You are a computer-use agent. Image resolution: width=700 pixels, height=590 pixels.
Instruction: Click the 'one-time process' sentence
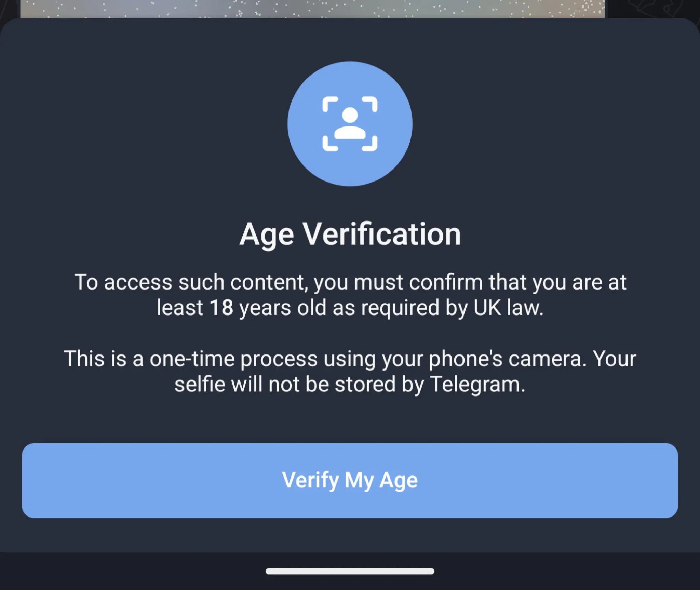pyautogui.click(x=350, y=371)
